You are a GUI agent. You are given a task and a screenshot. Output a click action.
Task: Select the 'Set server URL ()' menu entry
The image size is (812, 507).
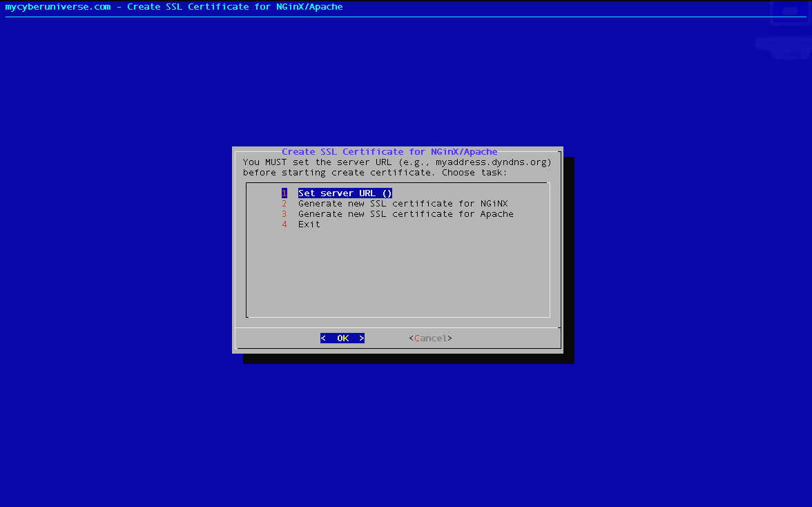(x=345, y=193)
